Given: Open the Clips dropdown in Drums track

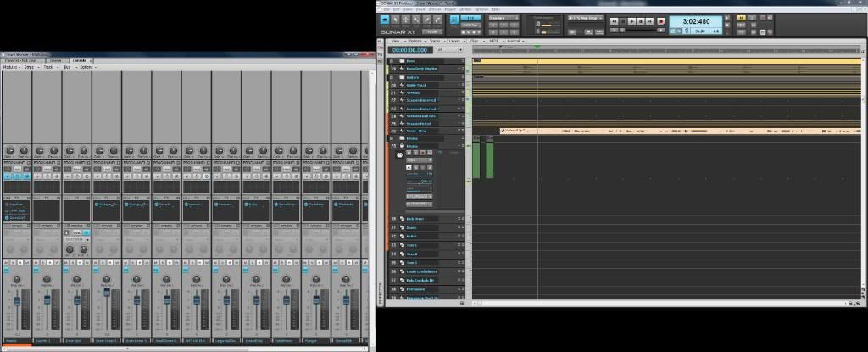Looking at the screenshot, I should tap(419, 159).
